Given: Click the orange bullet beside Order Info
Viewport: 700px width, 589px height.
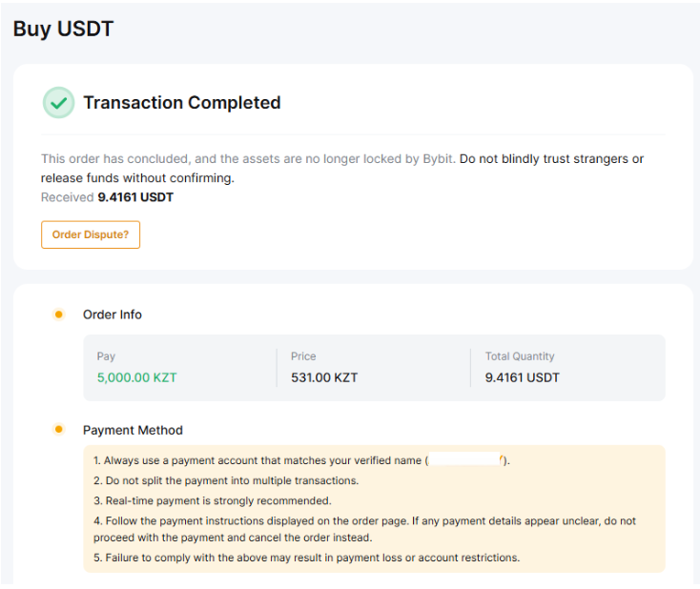Looking at the screenshot, I should coord(59,315).
